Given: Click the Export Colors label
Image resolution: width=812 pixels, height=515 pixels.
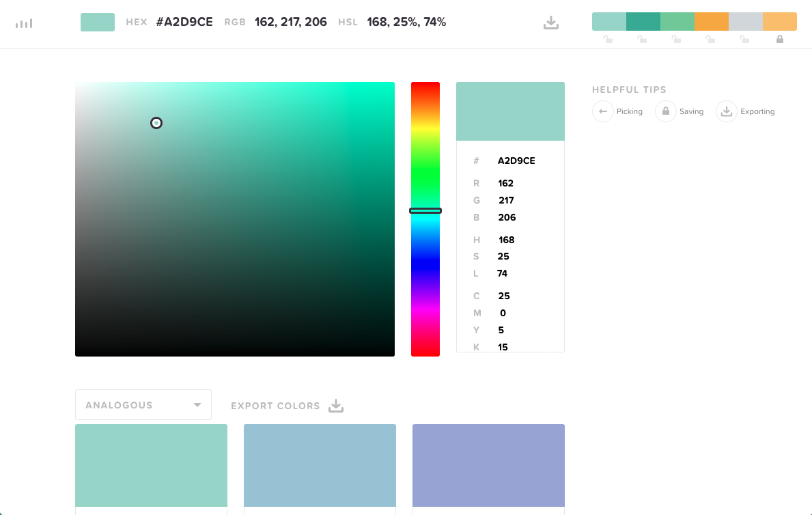Looking at the screenshot, I should (x=275, y=406).
